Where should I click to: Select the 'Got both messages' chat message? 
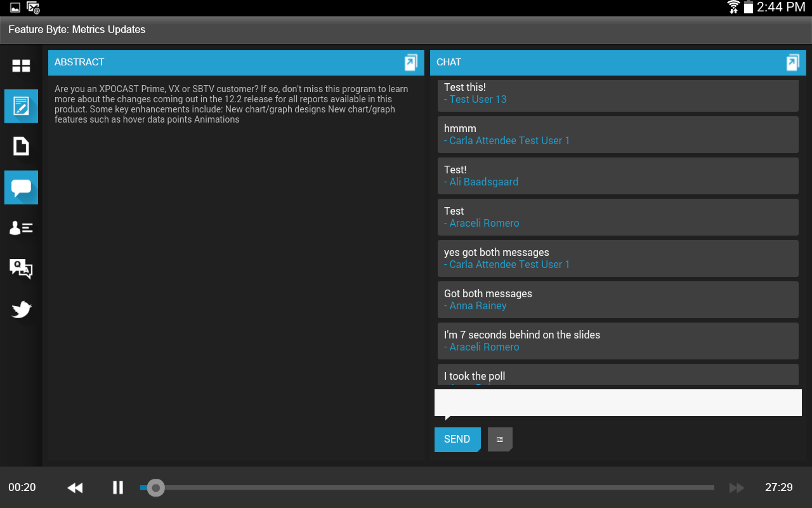(618, 300)
